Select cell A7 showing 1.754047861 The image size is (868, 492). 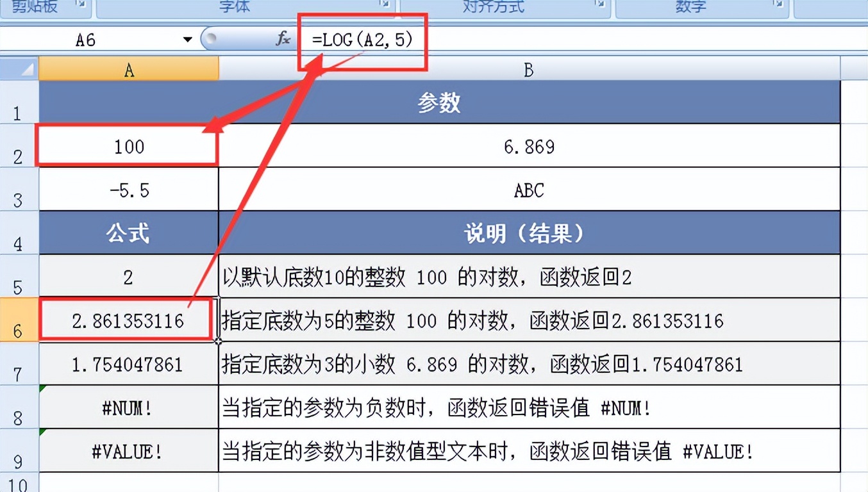click(x=129, y=364)
